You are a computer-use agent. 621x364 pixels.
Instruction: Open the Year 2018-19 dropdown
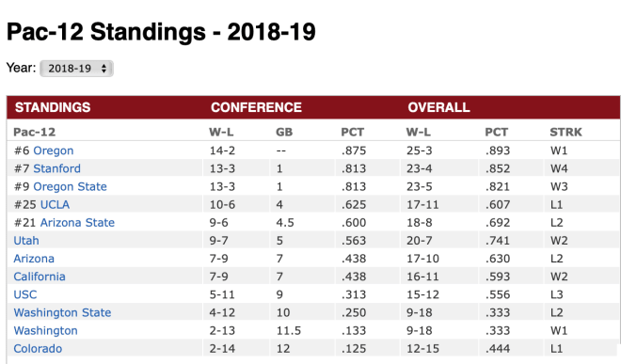(76, 69)
